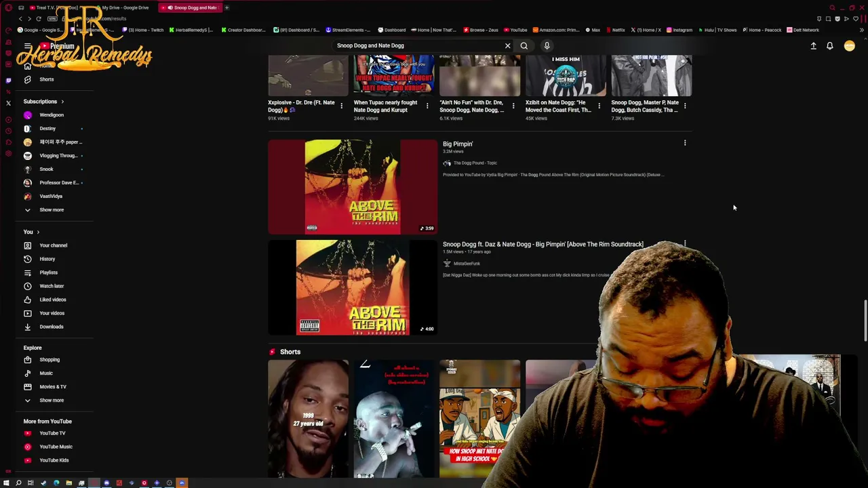Switch to Snoop Dogg and Nate Dogg tab
Image resolution: width=868 pixels, height=488 pixels.
(x=191, y=7)
